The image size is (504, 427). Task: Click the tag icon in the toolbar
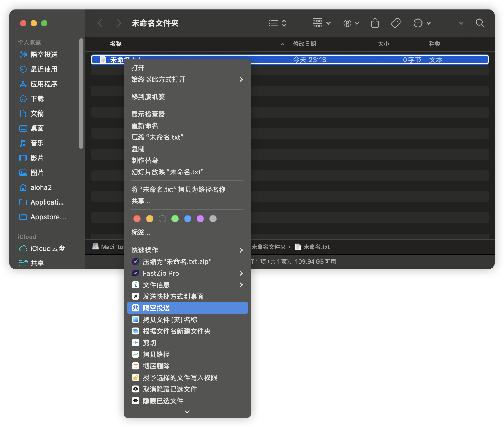395,23
